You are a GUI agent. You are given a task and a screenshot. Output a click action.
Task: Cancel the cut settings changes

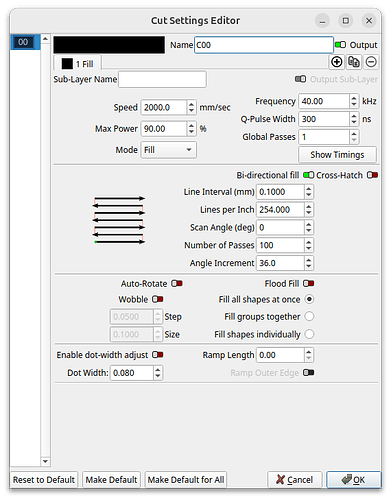pos(295,480)
